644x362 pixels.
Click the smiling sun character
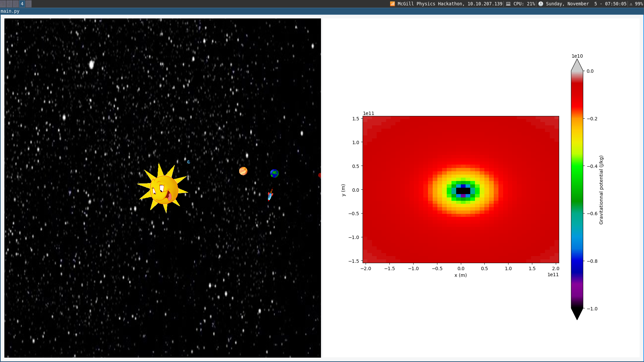click(x=163, y=189)
